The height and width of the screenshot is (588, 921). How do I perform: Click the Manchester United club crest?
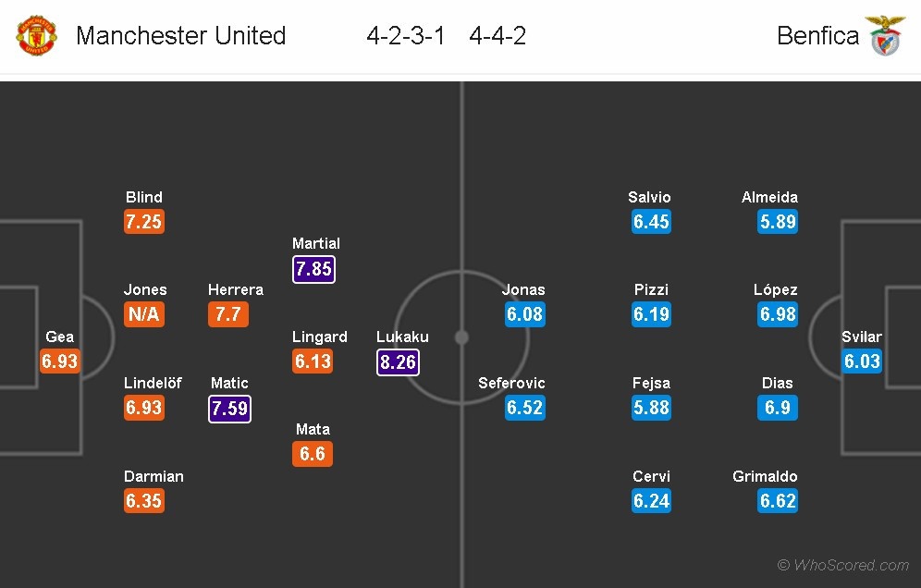click(x=37, y=36)
